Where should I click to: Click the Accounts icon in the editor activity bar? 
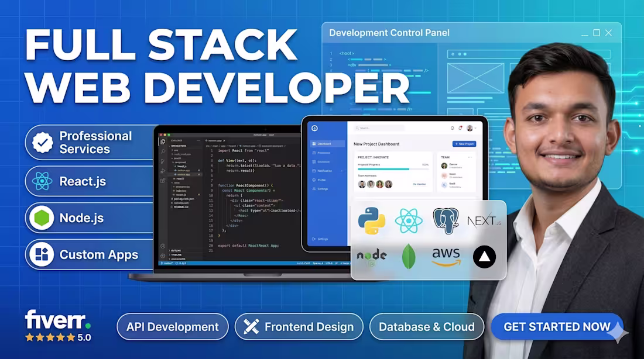click(x=163, y=246)
